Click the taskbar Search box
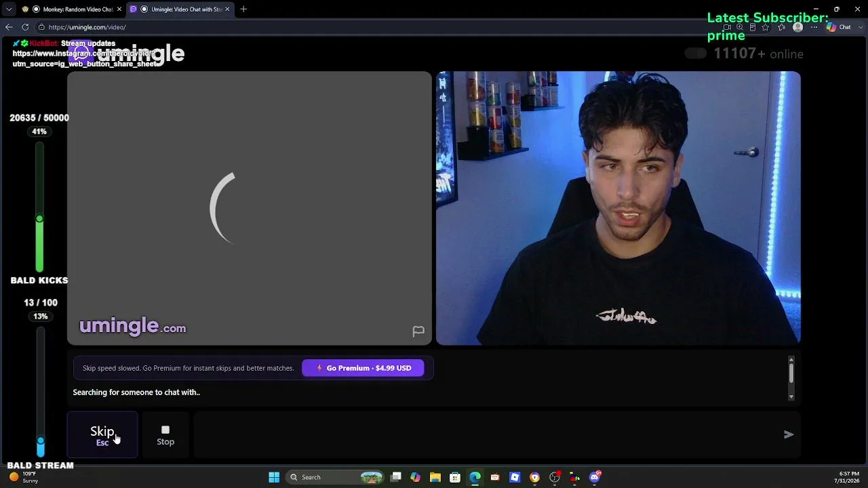868x488 pixels. (x=335, y=477)
